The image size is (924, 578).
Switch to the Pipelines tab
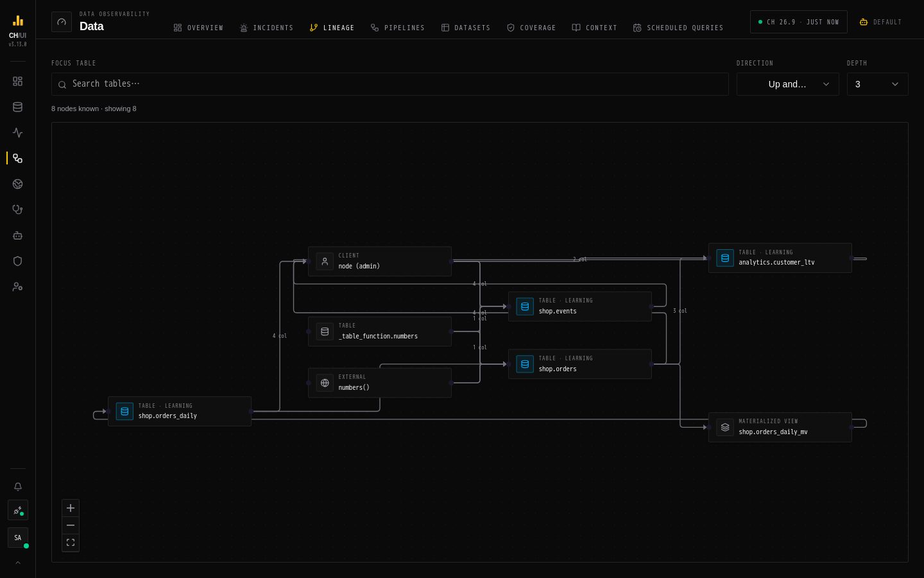397,28
